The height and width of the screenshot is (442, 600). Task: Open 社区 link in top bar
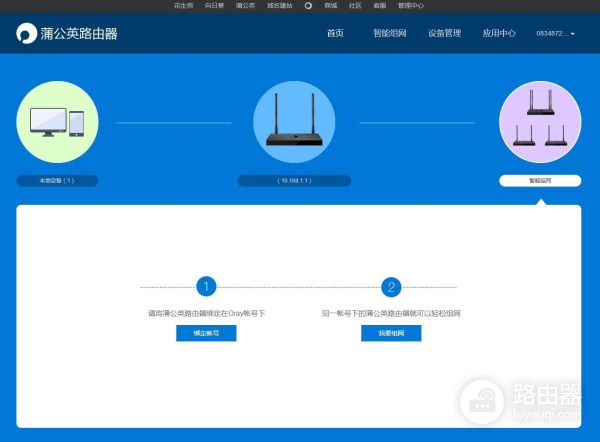(x=355, y=6)
